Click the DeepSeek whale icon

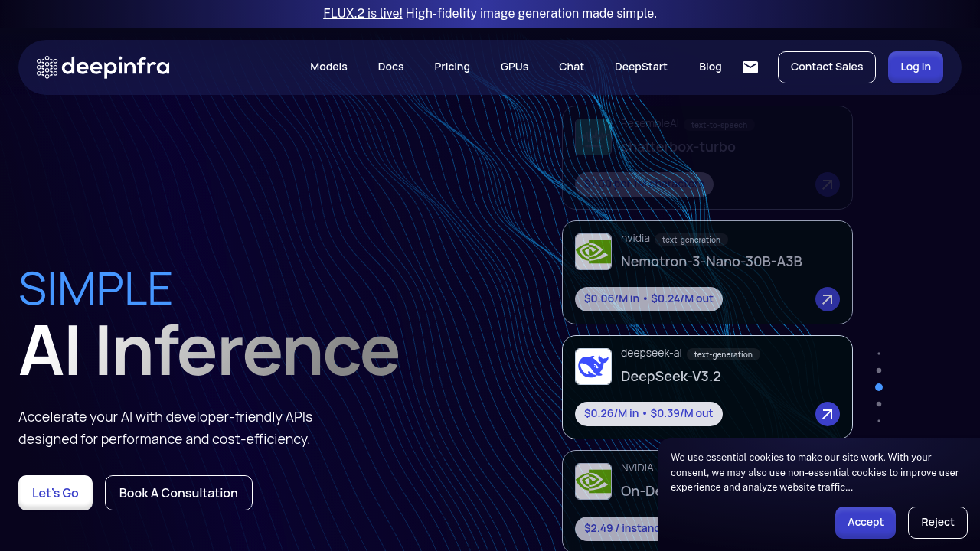593,367
